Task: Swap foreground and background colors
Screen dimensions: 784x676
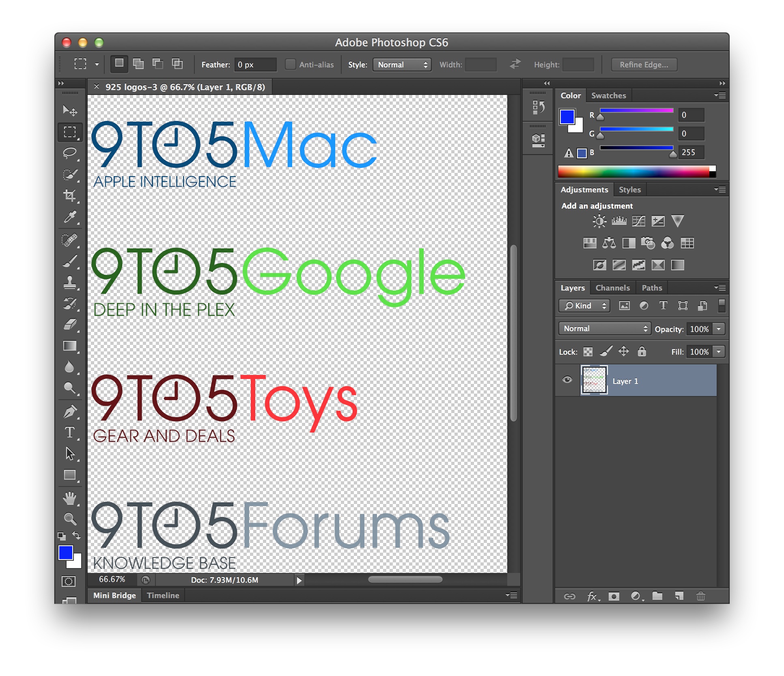Action: point(76,536)
